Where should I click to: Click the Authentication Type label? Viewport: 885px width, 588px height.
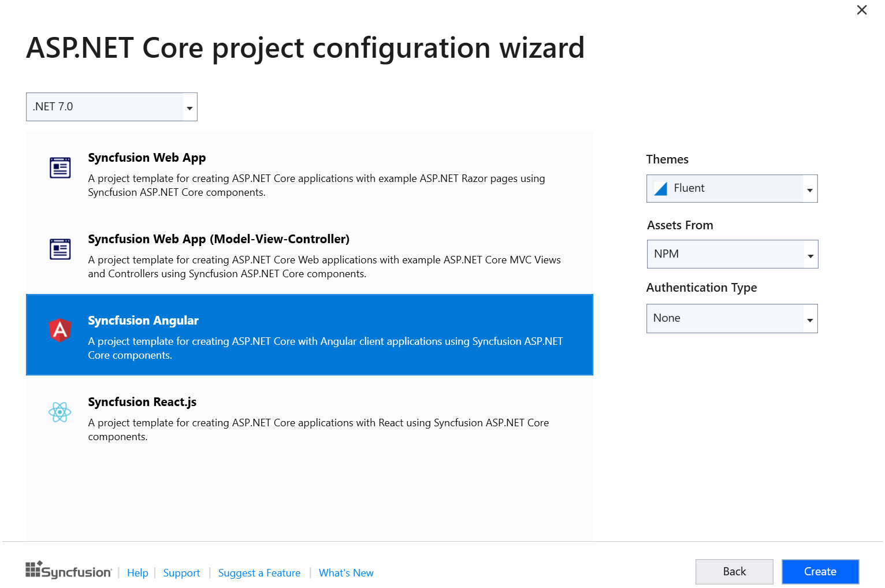[x=701, y=288]
